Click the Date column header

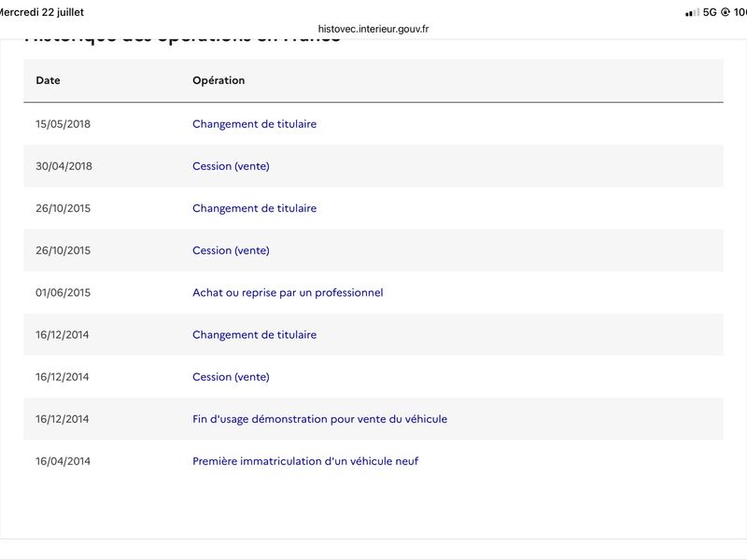point(49,80)
